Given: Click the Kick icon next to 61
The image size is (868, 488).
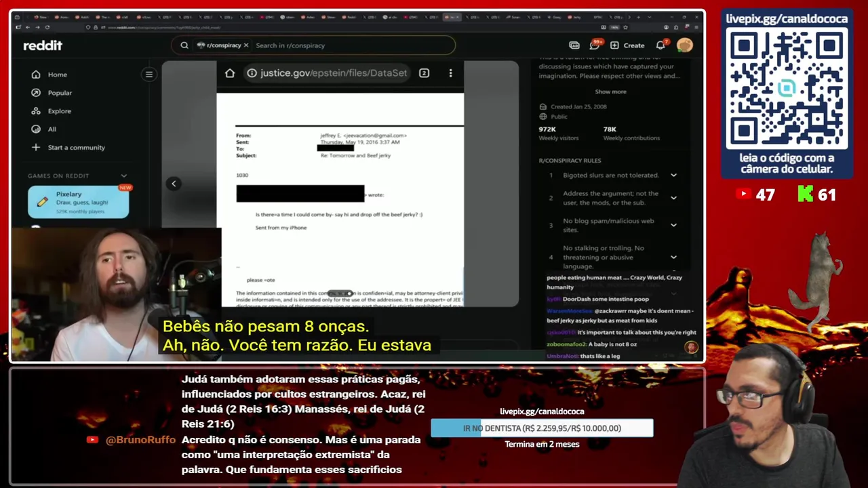Looking at the screenshot, I should [805, 195].
